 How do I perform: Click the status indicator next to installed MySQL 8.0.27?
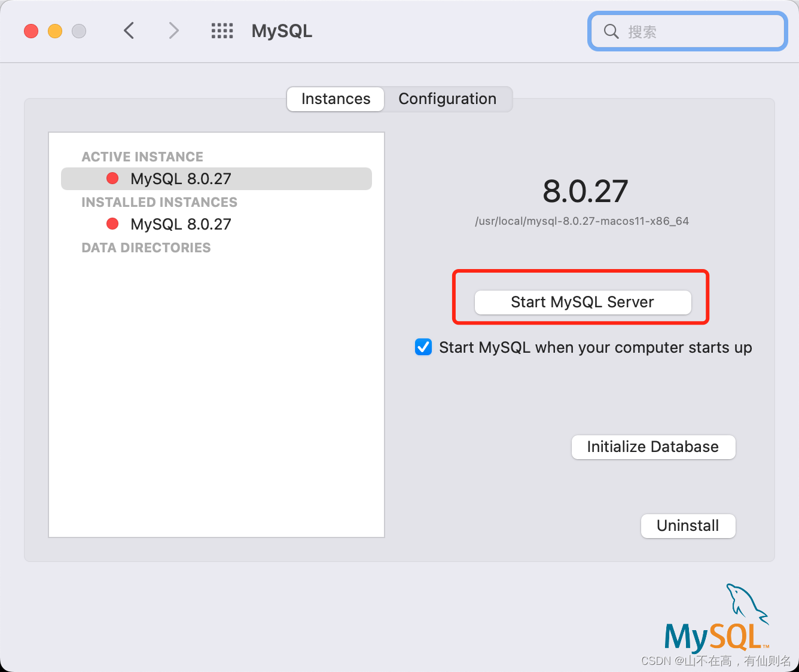[112, 224]
